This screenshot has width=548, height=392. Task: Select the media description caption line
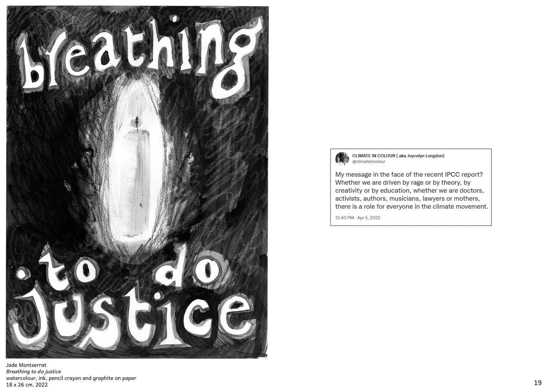coord(71,378)
